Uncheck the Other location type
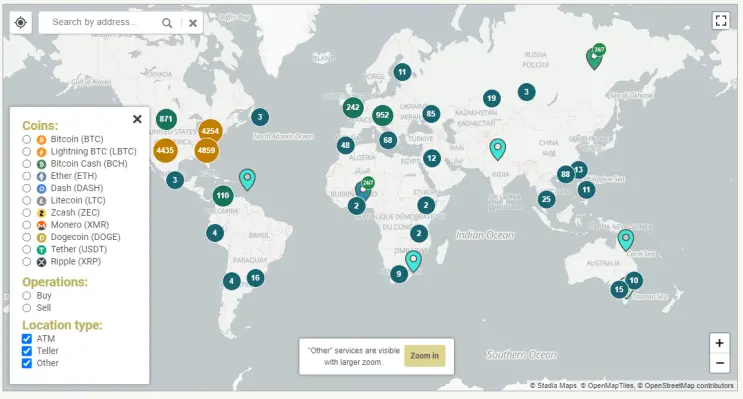The height and width of the screenshot is (399, 743). 27,363
